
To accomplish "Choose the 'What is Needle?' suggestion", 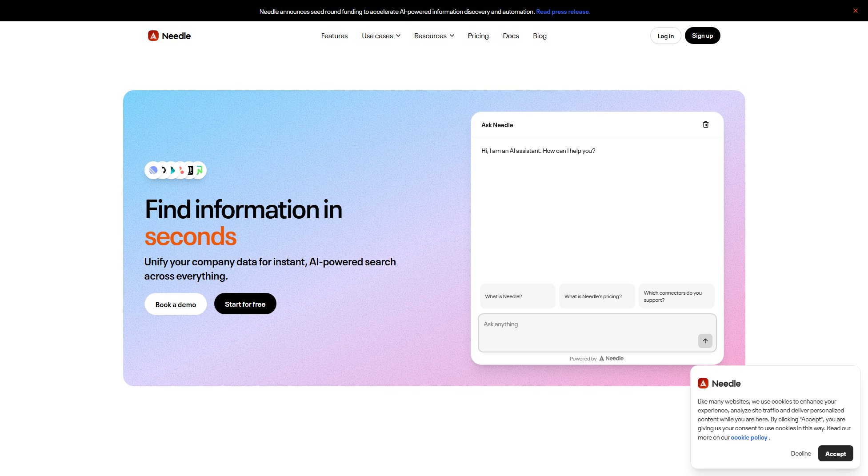I will (517, 296).
